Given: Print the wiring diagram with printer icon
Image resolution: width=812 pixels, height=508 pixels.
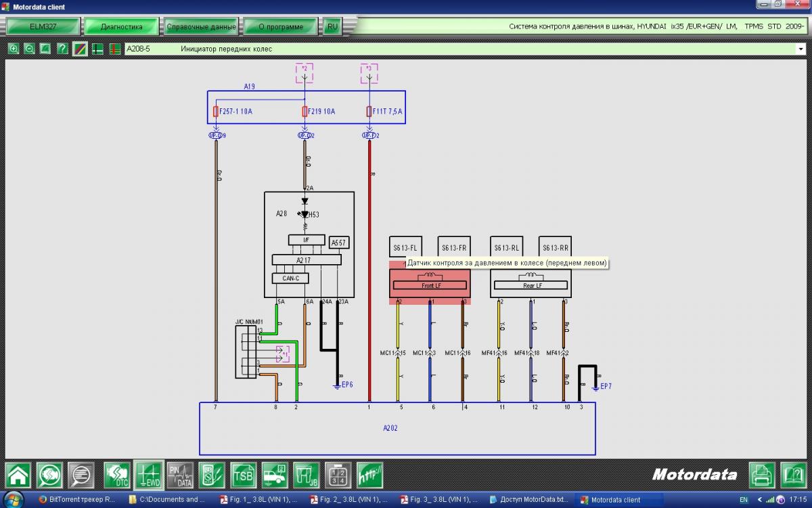Looking at the screenshot, I should coord(763,475).
